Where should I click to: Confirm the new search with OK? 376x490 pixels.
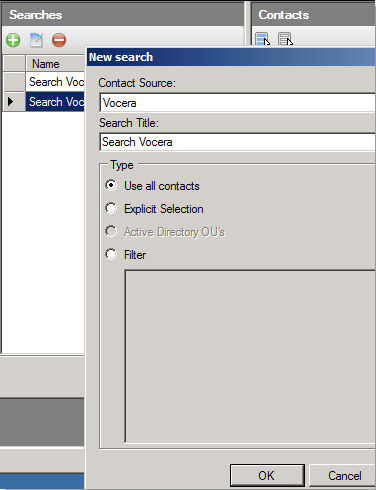[267, 476]
